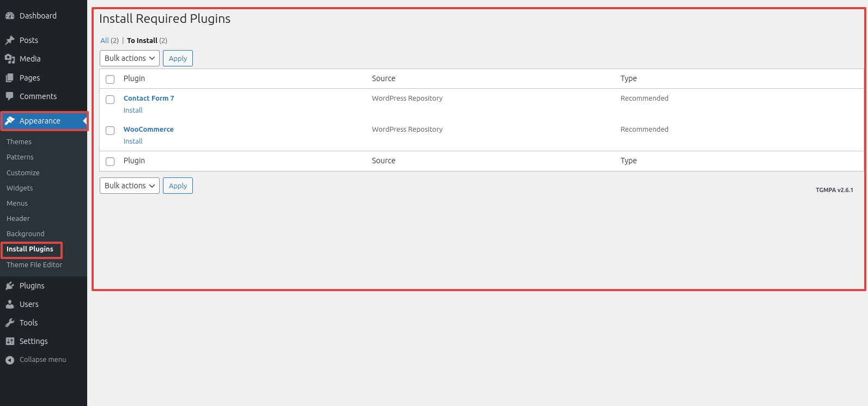
Task: Click the top Apply button
Action: click(x=178, y=58)
